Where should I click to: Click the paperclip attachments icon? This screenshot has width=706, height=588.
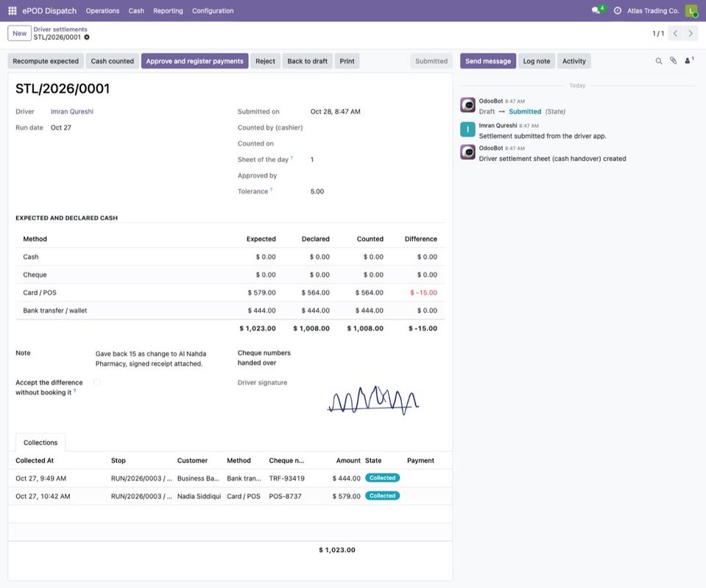673,60
